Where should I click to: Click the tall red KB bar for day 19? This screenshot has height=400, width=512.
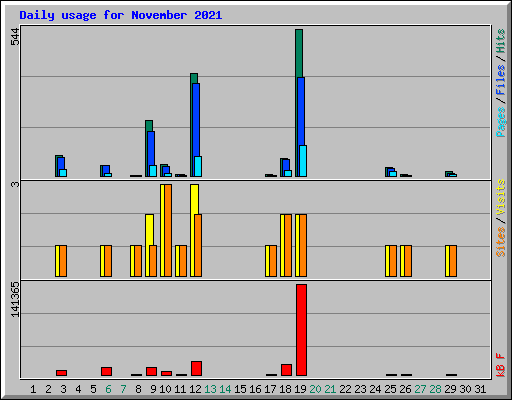pyautogui.click(x=301, y=330)
